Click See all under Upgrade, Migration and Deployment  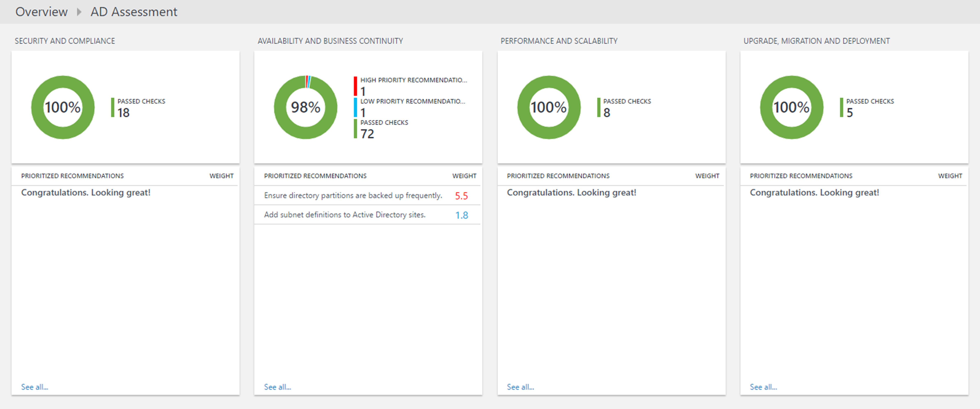tap(763, 387)
